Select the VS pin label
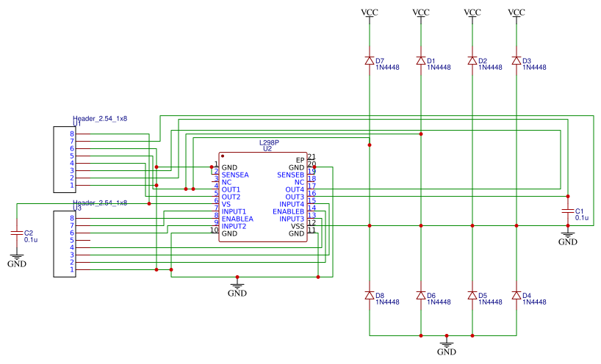 pos(226,204)
